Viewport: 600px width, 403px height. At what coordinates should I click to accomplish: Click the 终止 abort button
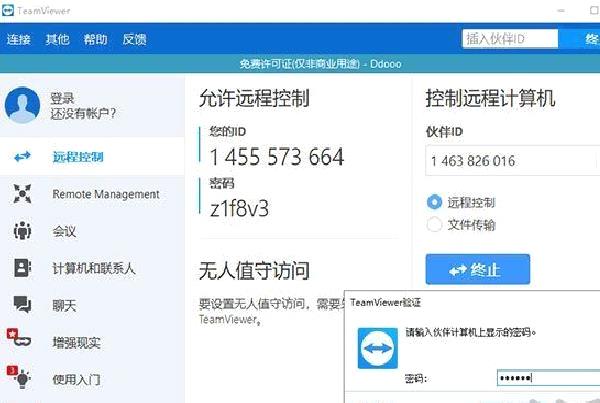point(478,269)
